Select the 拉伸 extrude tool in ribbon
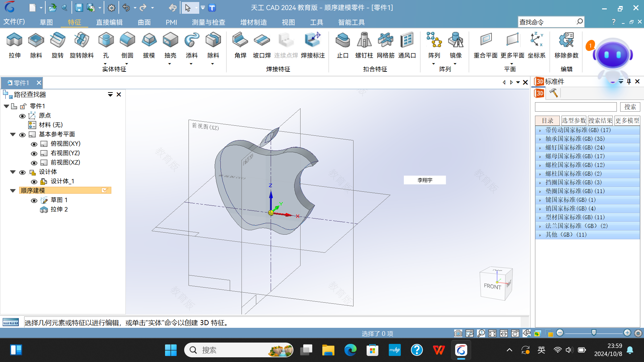Screen dimensions: 644x362 click(14, 45)
